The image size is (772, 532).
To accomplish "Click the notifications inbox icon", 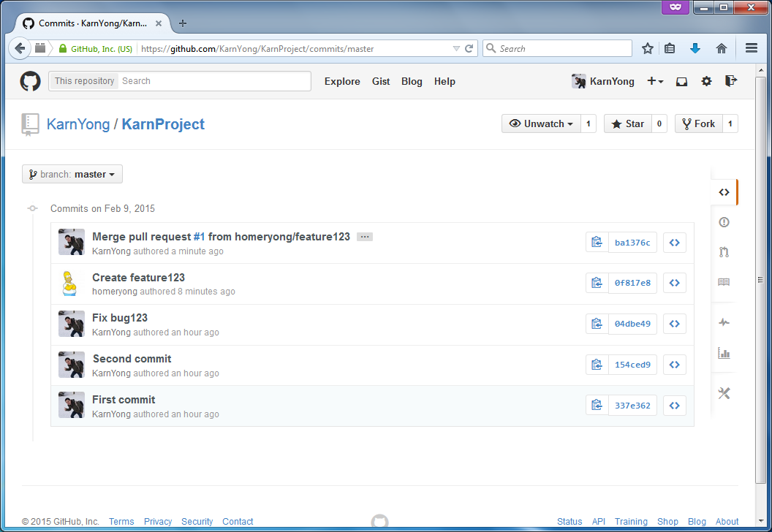I will click(x=681, y=82).
